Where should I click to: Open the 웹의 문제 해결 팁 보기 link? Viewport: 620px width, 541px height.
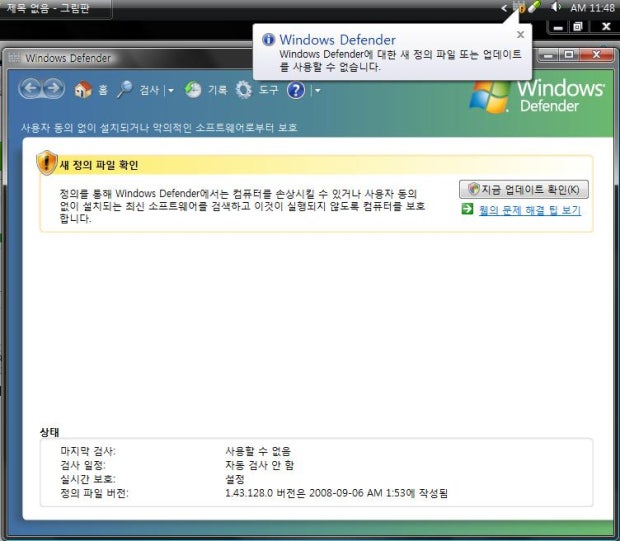click(x=530, y=210)
